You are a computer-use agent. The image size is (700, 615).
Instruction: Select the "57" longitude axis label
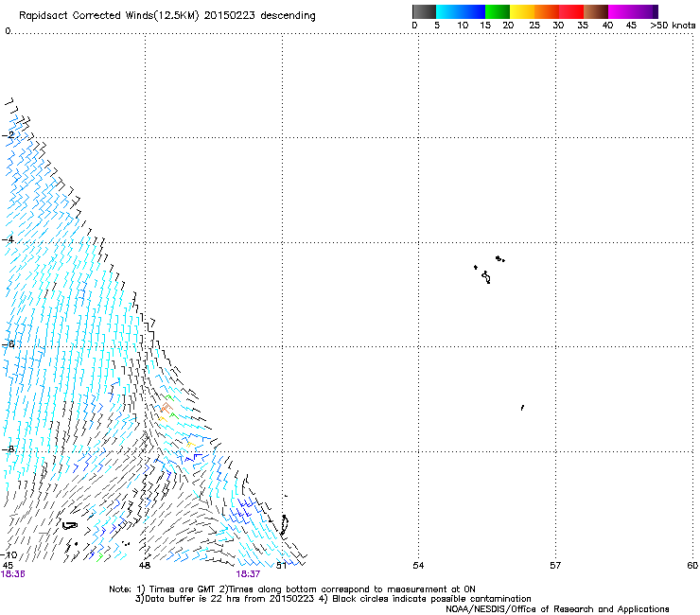click(x=555, y=566)
